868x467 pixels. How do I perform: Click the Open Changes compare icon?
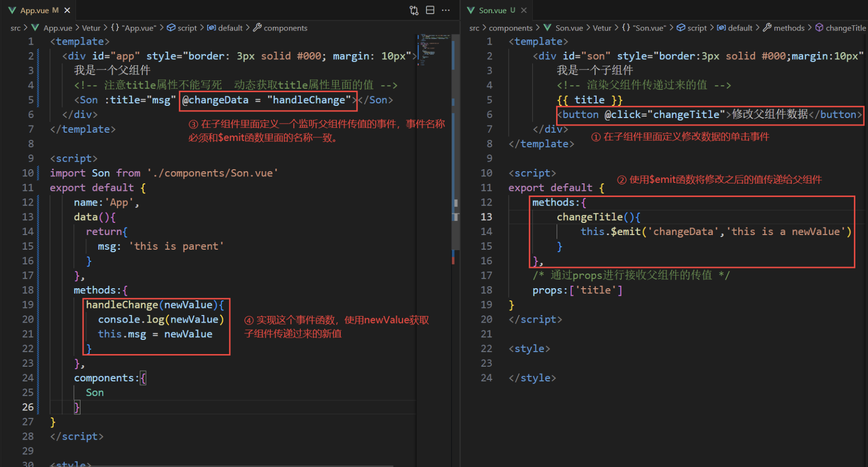click(414, 10)
